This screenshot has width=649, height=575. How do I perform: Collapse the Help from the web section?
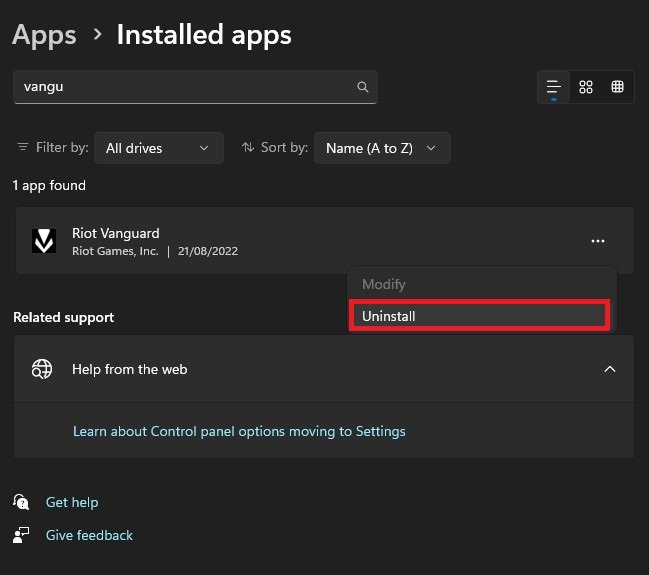pos(610,369)
